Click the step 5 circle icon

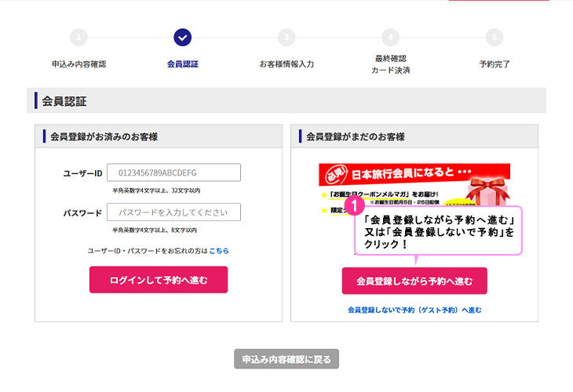pyautogui.click(x=494, y=38)
